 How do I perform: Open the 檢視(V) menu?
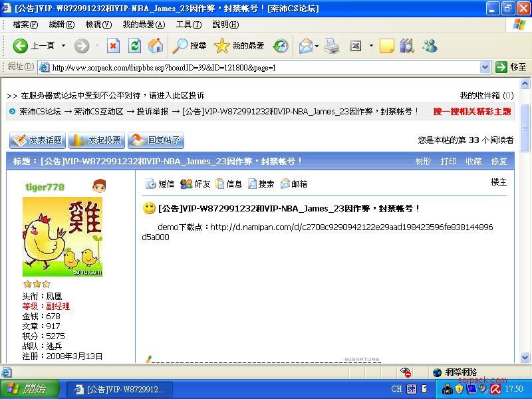(x=98, y=25)
